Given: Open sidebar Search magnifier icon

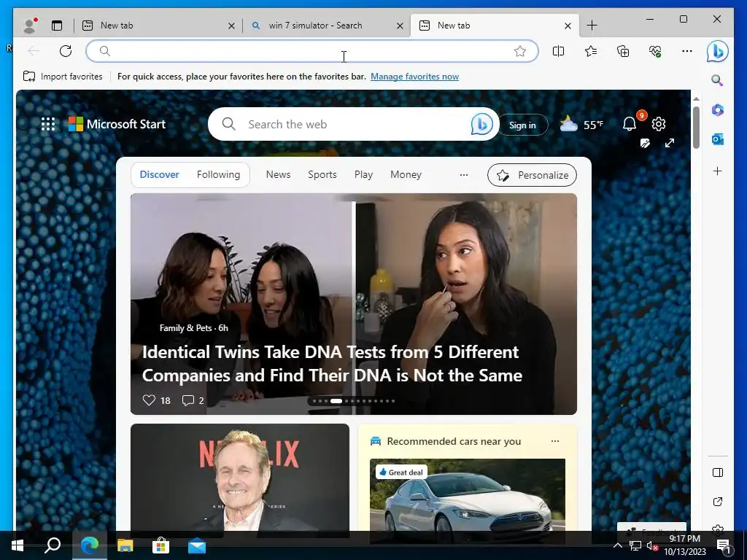Looking at the screenshot, I should click(x=718, y=80).
